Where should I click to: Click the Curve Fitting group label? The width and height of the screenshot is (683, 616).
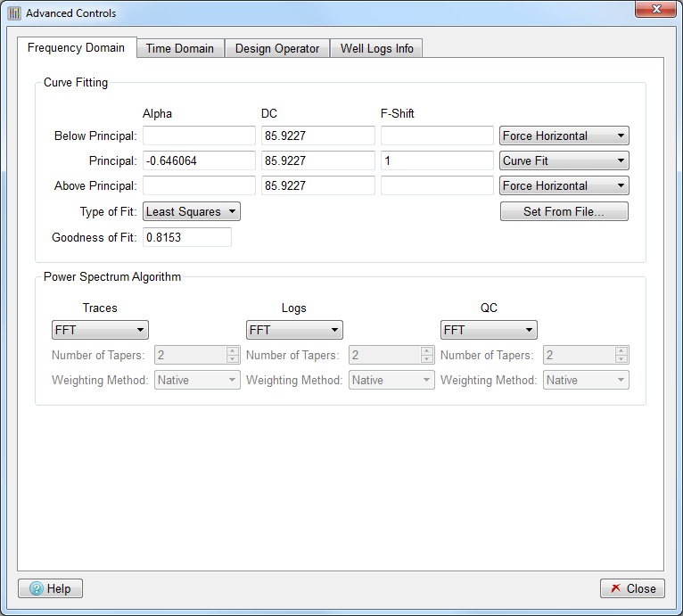click(x=76, y=83)
